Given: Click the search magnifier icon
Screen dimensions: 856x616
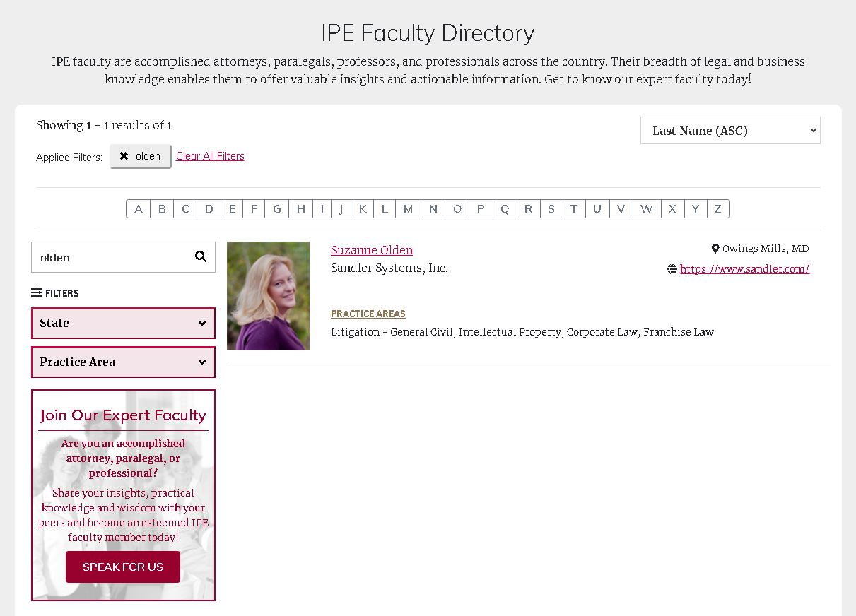Looking at the screenshot, I should pyautogui.click(x=201, y=256).
